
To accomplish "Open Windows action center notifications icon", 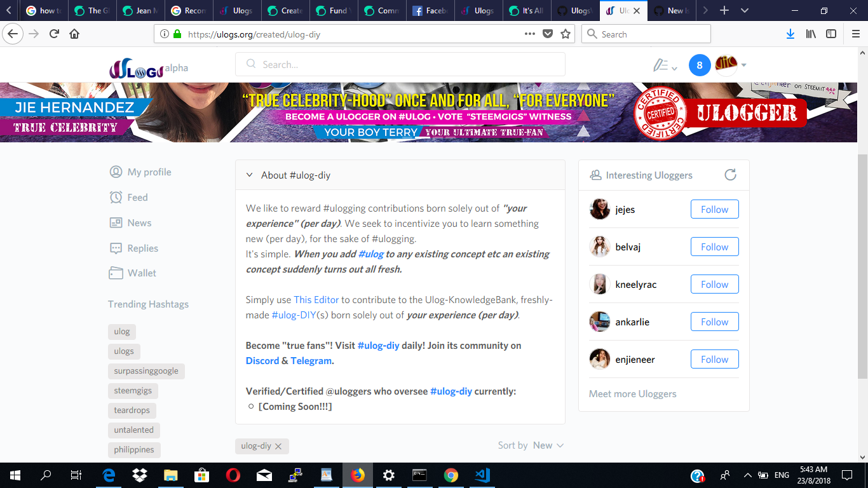I will [x=847, y=475].
